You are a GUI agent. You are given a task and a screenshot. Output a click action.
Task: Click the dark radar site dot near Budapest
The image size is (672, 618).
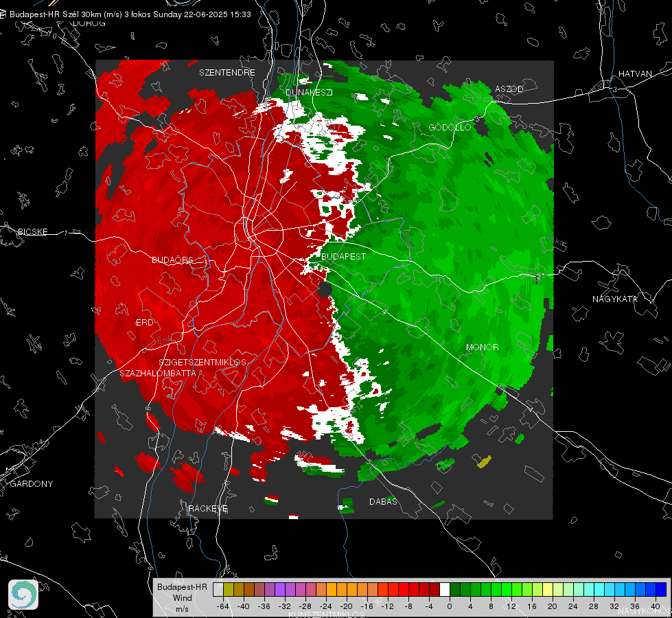click(325, 290)
